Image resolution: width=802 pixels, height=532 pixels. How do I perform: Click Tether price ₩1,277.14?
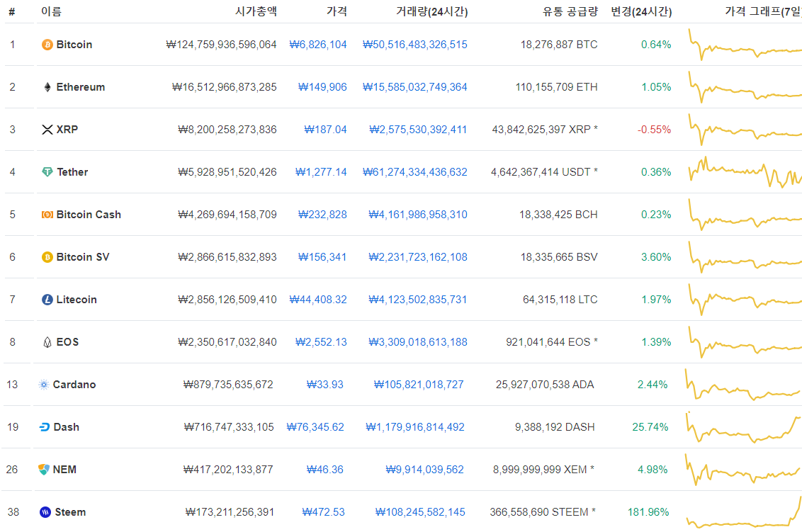click(321, 172)
